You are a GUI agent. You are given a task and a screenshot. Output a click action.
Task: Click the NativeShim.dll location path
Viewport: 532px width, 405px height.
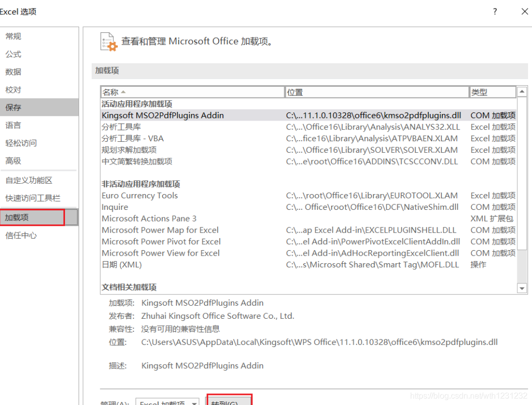click(x=372, y=207)
